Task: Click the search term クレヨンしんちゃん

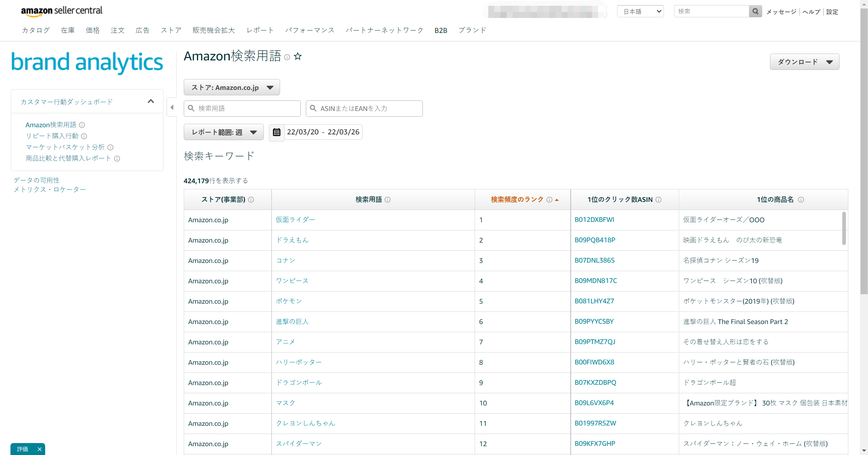Action: click(x=305, y=423)
